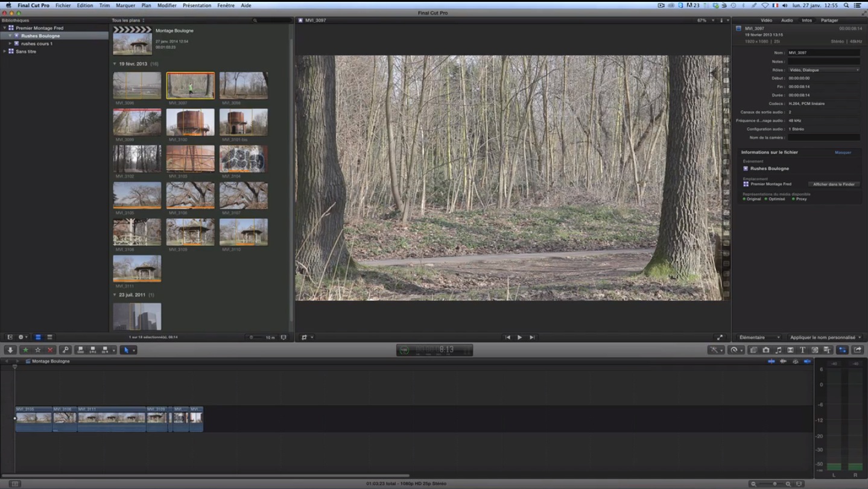
Task: Open the Photos browser camera icon
Action: (x=766, y=350)
